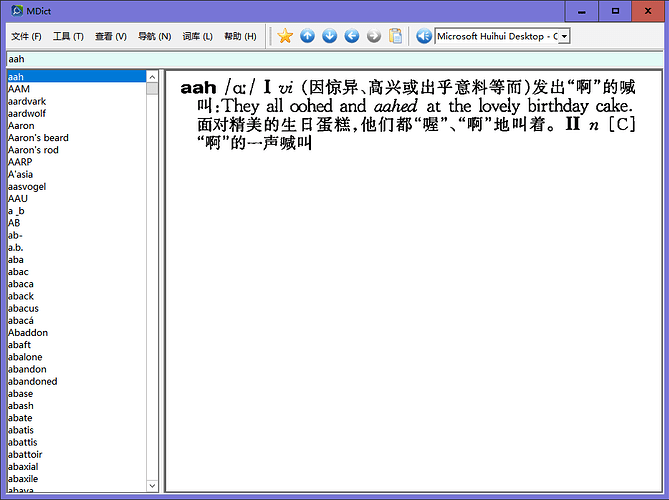Screen dimensions: 669x500
Task: Click the word list scrollbar thumb
Action: [x=152, y=89]
